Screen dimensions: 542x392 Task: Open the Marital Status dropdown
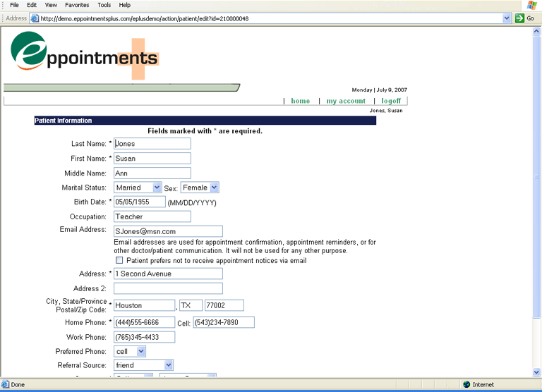coord(157,188)
